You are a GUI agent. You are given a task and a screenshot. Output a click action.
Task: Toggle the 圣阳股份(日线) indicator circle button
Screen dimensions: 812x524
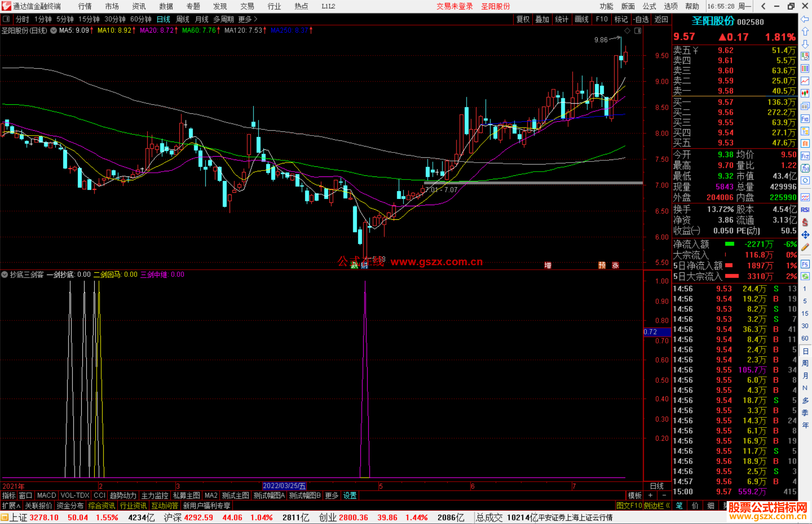coord(54,30)
